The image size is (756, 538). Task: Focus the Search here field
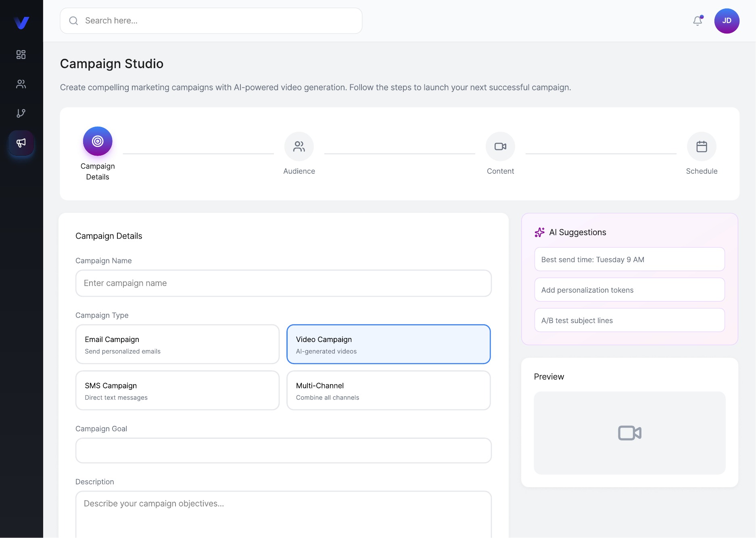tap(211, 21)
